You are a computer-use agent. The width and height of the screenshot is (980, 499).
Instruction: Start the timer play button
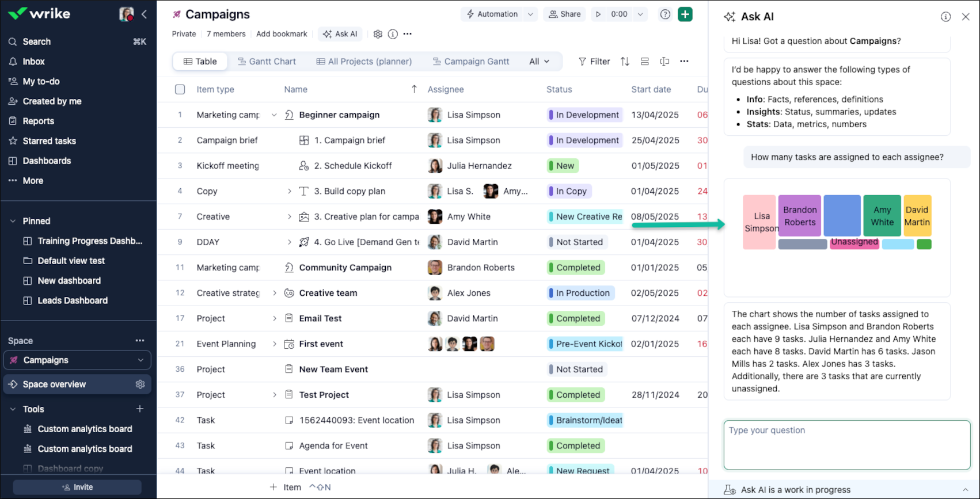point(598,14)
